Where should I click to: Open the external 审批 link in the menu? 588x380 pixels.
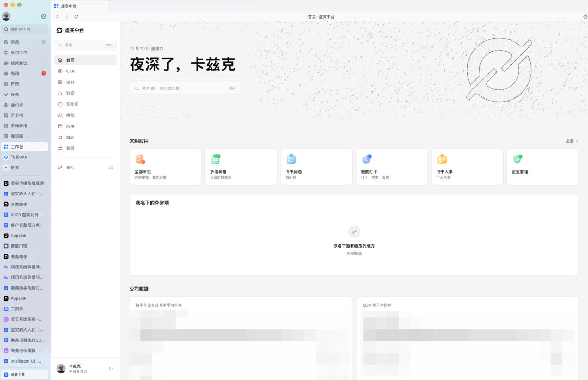tap(85, 167)
